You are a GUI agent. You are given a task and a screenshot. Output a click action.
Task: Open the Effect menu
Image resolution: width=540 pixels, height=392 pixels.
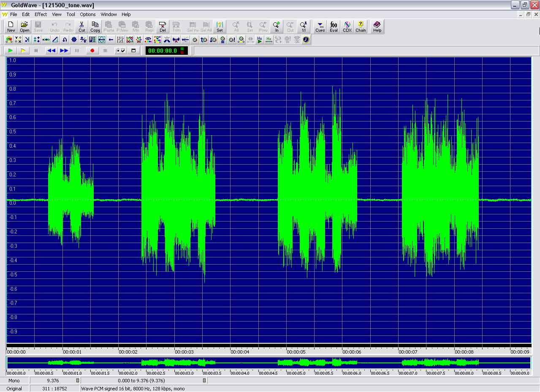click(x=41, y=14)
